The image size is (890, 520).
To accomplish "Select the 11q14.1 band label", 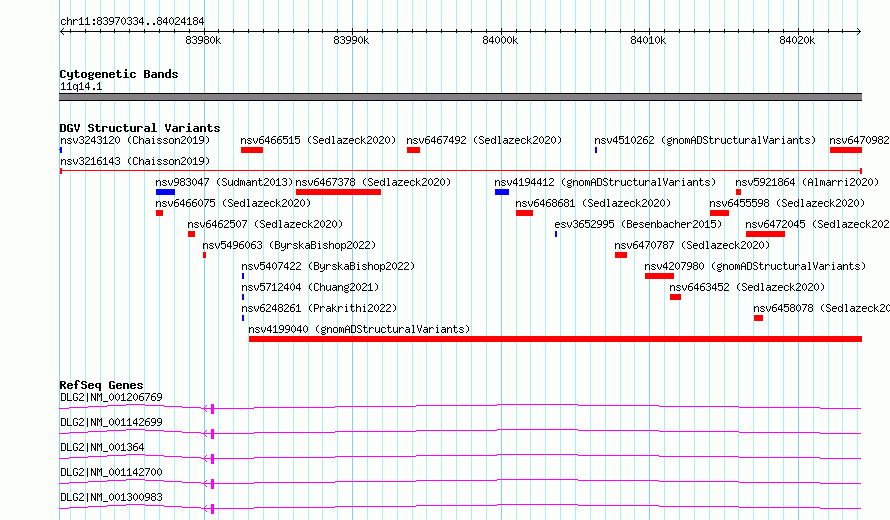I will [81, 87].
